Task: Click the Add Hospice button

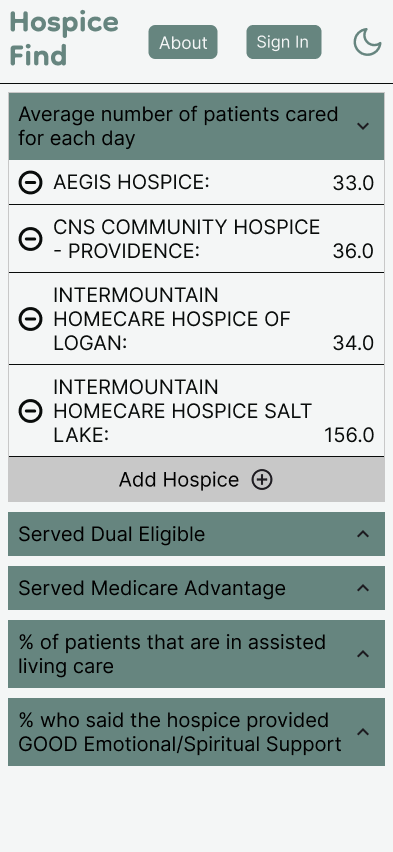Action: pyautogui.click(x=196, y=480)
